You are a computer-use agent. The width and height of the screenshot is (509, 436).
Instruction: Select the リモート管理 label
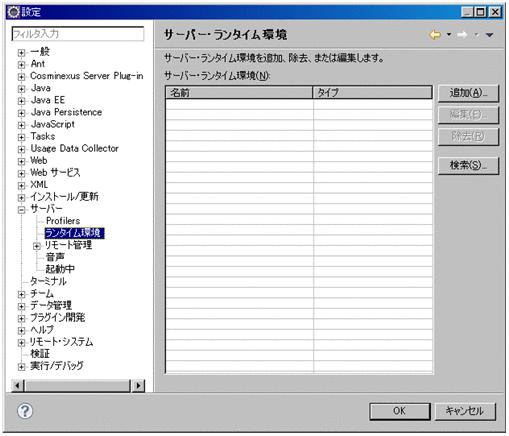click(x=68, y=245)
